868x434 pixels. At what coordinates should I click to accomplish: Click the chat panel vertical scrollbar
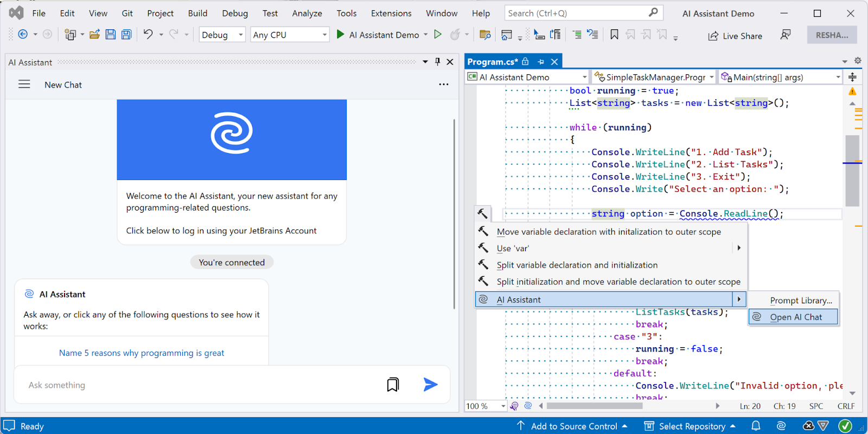[455, 214]
